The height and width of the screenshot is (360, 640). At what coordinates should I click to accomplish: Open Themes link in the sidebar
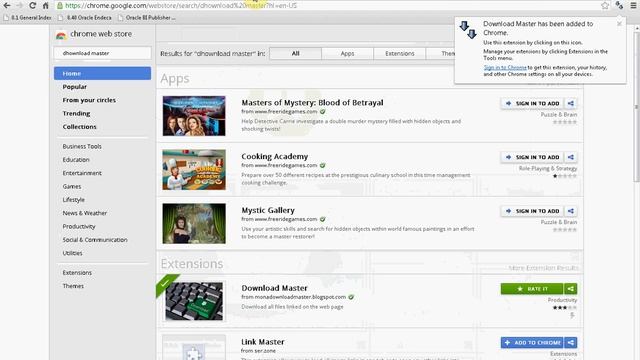click(73, 286)
